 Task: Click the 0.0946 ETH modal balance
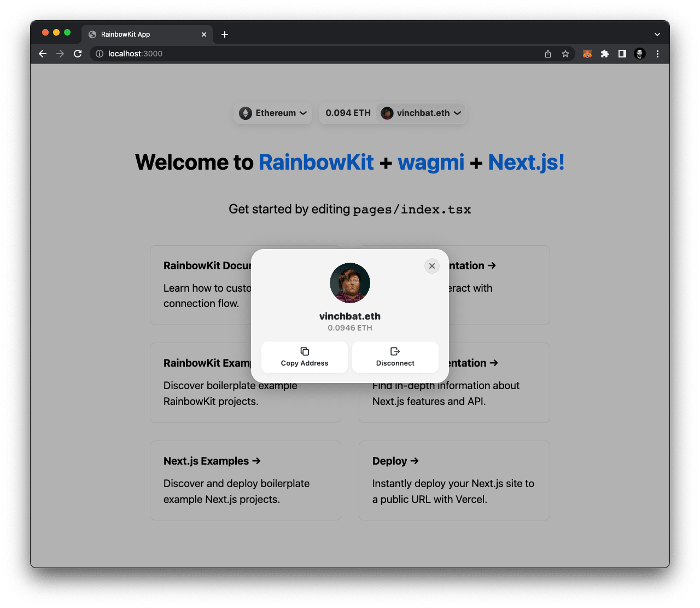click(350, 328)
